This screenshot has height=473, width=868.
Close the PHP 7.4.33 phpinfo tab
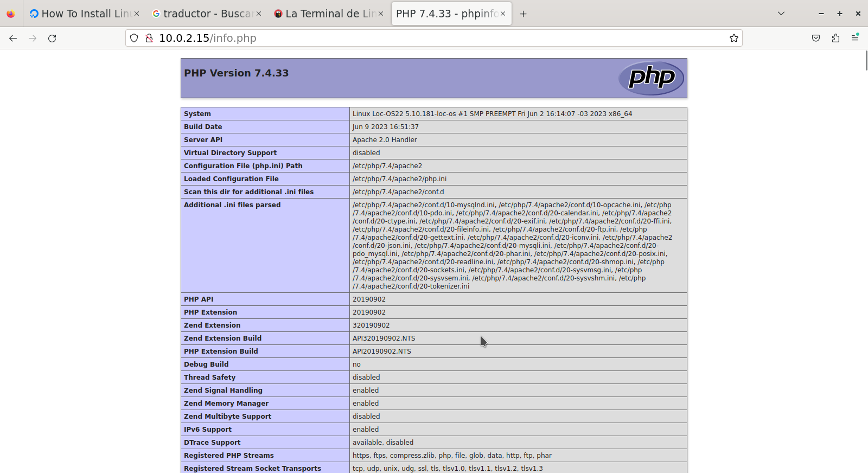click(503, 14)
